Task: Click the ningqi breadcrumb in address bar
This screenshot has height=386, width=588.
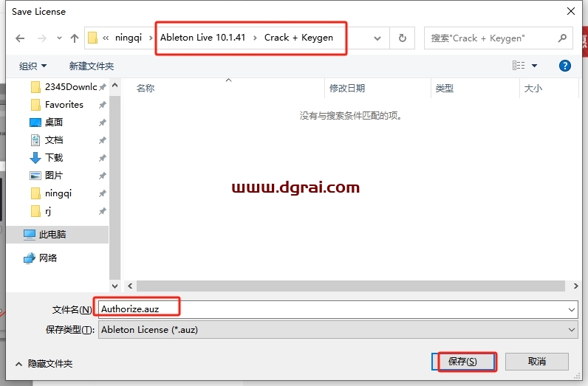Action: pos(129,38)
